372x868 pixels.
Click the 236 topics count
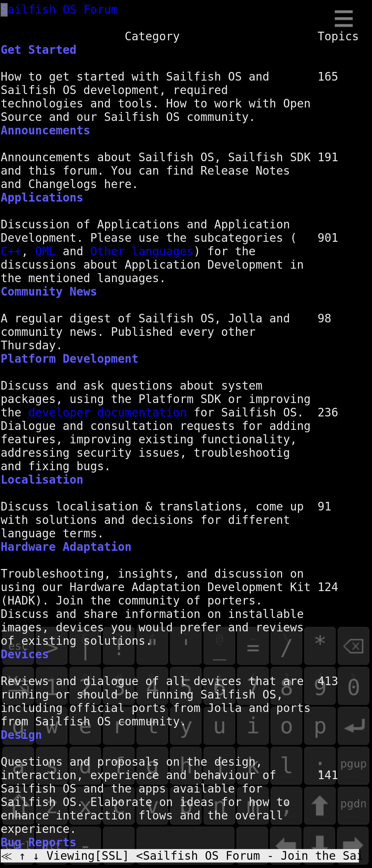pyautogui.click(x=328, y=412)
